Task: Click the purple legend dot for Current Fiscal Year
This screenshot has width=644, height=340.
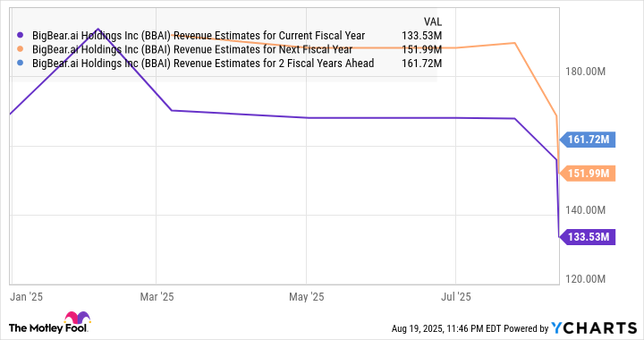Action: point(21,35)
